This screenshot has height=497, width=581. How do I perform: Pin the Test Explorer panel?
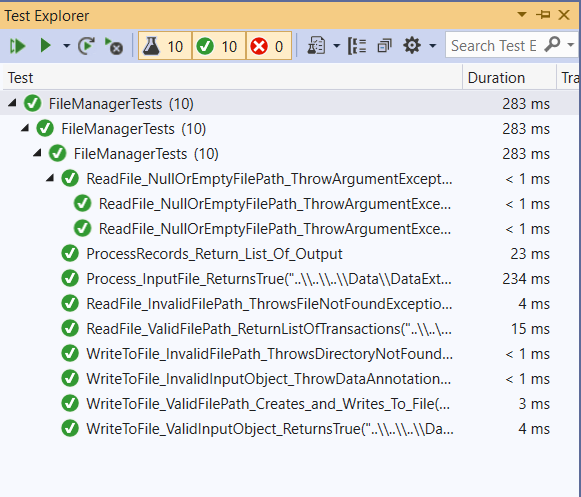pos(543,15)
